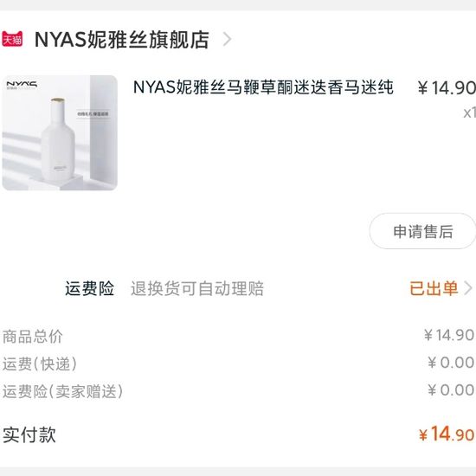
Task: Open NYAS妮雅丝旗舰店 store page
Action: [122, 40]
